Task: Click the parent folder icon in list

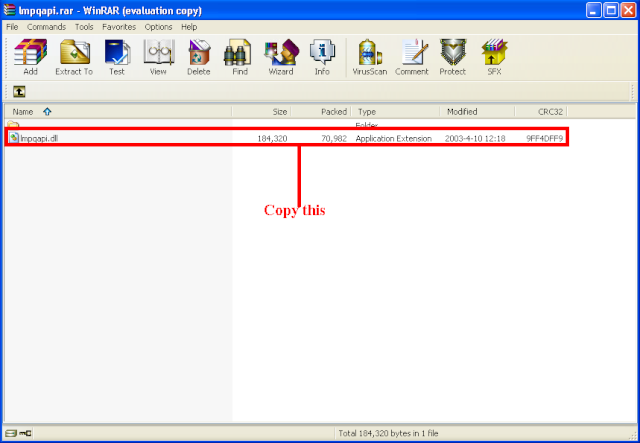Action: [13, 124]
